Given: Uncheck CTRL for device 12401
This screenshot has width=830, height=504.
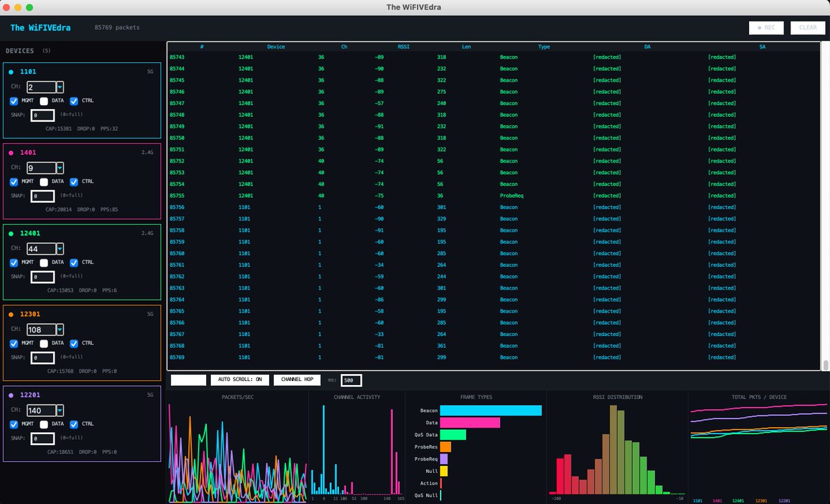Looking at the screenshot, I should (74, 263).
